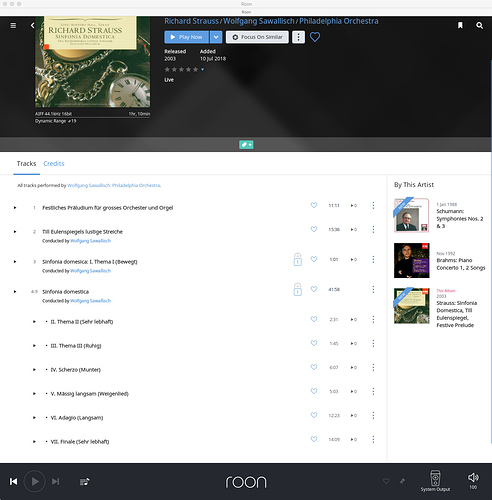Click play count icon for IV. Scherzo
492x500 pixels.
pos(354,367)
